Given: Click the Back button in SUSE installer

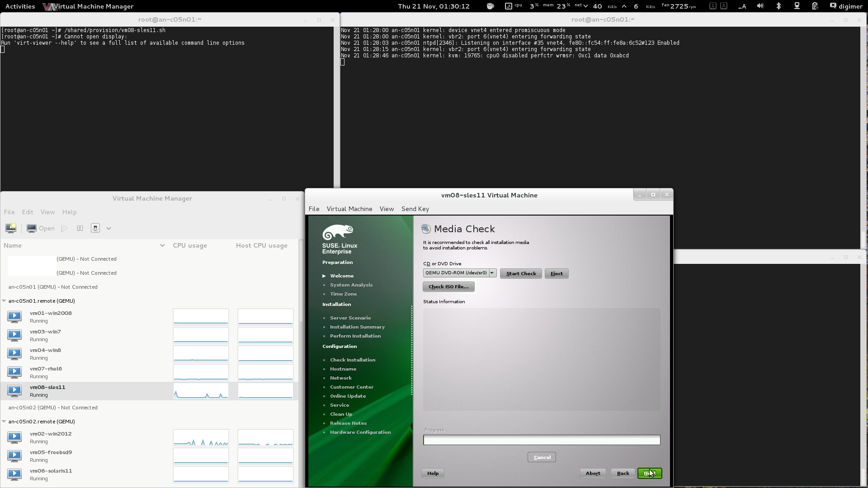Looking at the screenshot, I should (x=623, y=473).
